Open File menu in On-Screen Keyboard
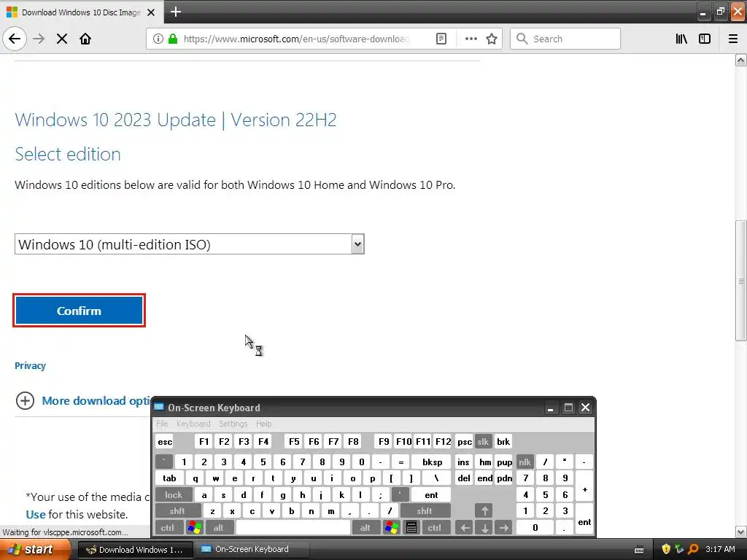The width and height of the screenshot is (747, 560). [163, 424]
